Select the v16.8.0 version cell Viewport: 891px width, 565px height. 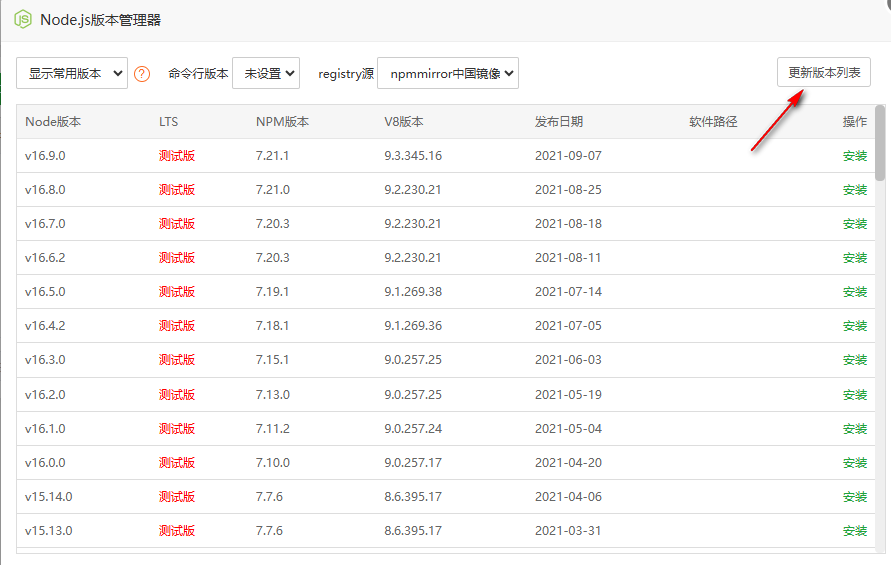[x=45, y=190]
